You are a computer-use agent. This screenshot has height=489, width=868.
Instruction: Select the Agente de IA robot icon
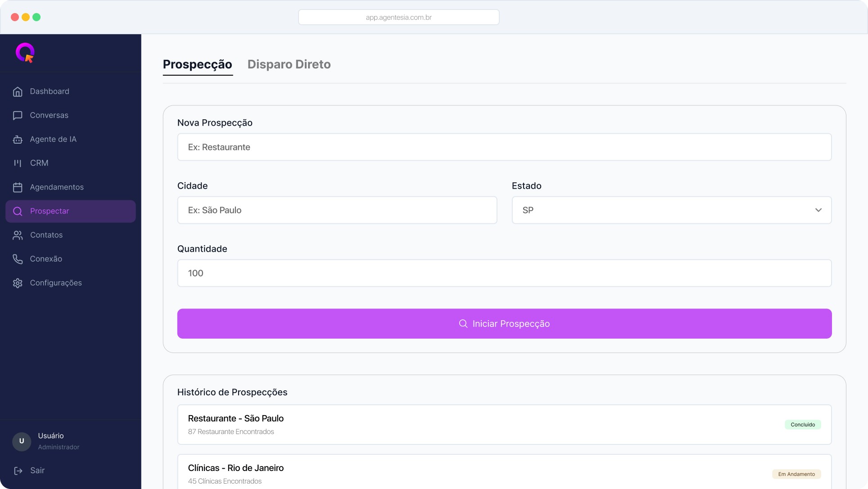pyautogui.click(x=18, y=140)
